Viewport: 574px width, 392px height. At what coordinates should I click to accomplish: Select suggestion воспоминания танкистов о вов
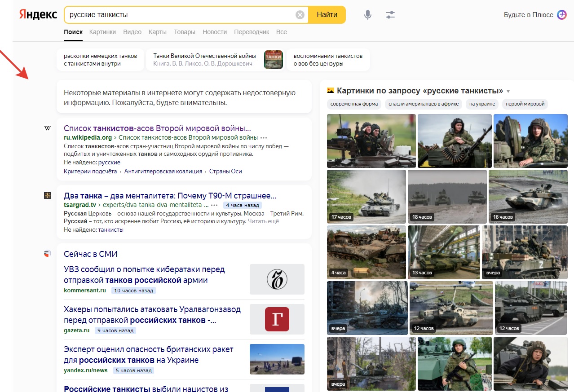pyautogui.click(x=328, y=60)
